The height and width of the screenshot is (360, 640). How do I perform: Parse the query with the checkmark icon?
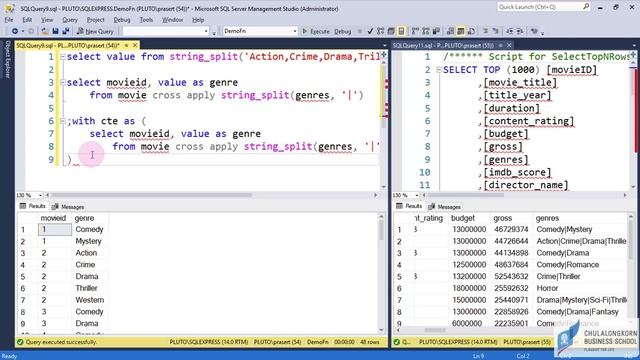(x=370, y=31)
